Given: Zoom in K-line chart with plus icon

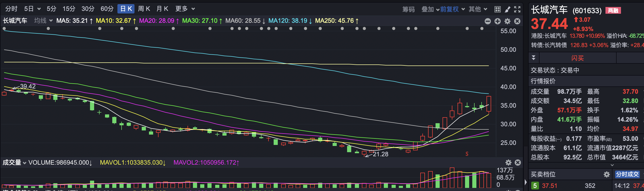Looking at the screenshot, I should [497, 21].
